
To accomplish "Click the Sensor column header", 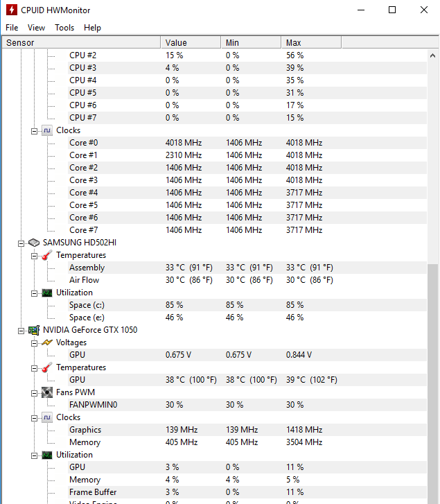I will point(81,43).
